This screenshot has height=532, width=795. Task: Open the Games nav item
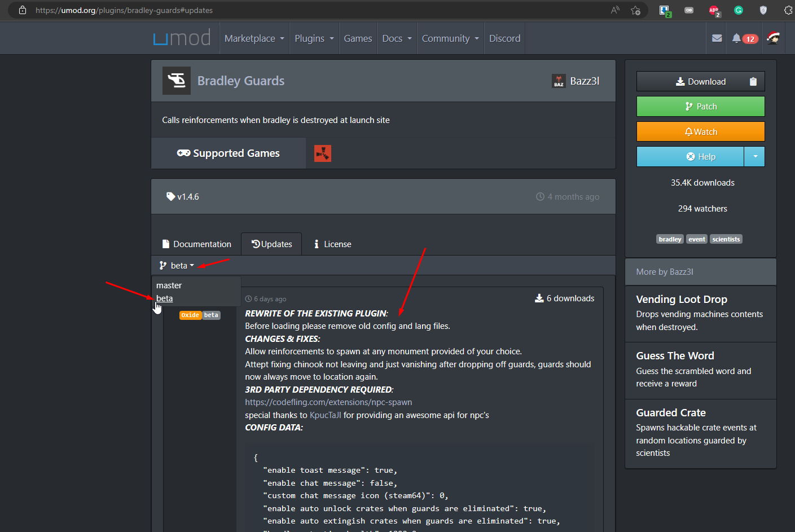358,38
